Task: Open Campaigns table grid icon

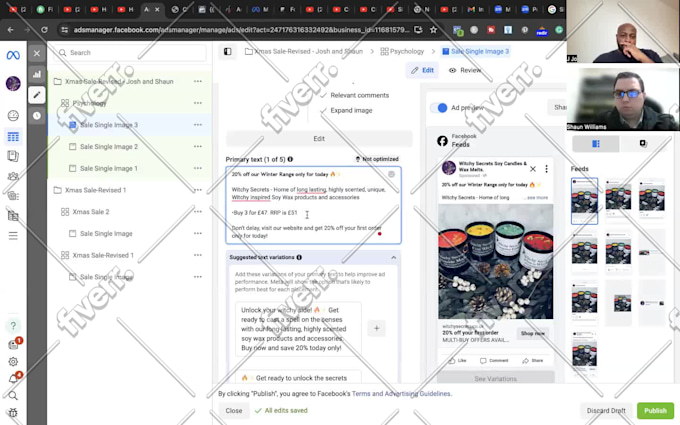Action: (x=13, y=137)
